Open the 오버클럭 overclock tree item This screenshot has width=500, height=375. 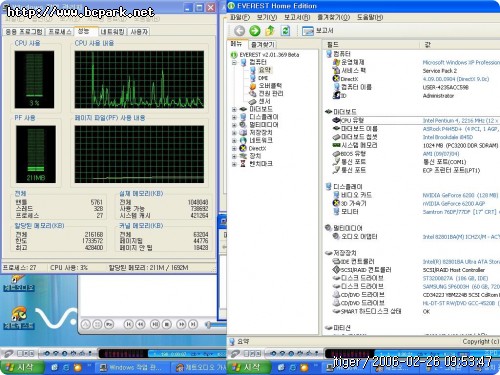tap(270, 86)
